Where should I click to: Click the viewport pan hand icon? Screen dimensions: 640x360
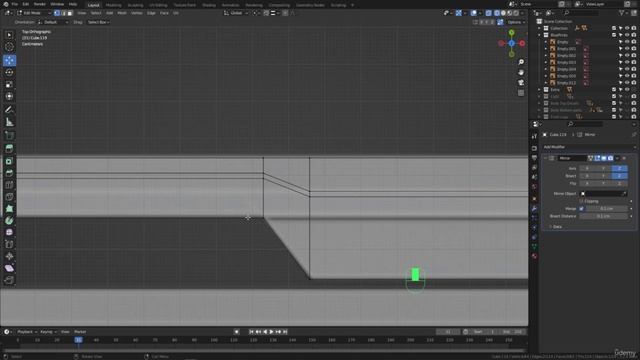click(521, 72)
